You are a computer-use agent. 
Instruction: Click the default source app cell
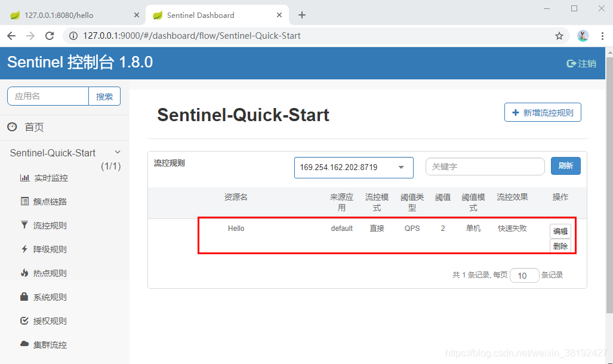pos(341,229)
